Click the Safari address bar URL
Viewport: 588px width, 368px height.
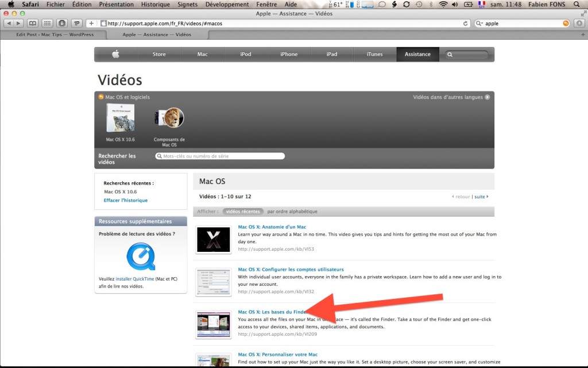pos(165,23)
